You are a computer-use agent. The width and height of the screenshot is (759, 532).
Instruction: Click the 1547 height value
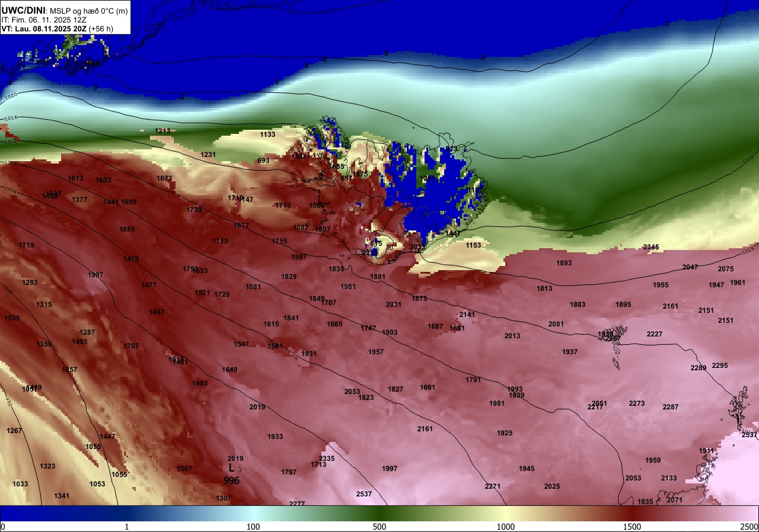tap(241, 344)
